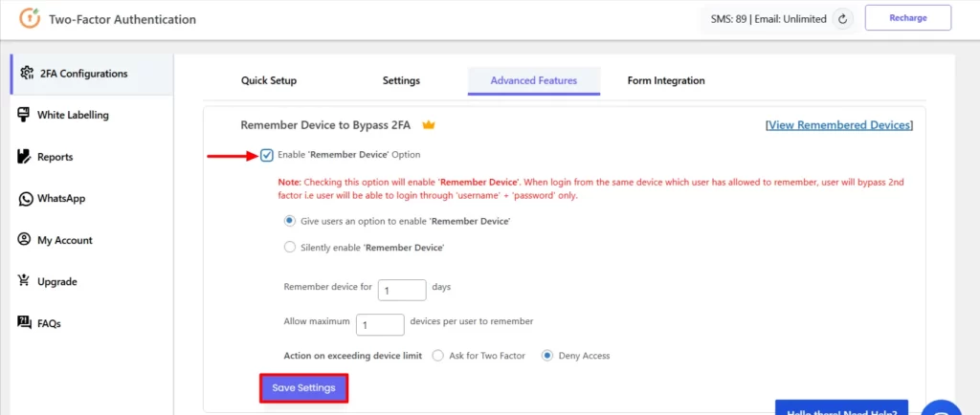
Task: Click the White Labelling paint roller icon
Action: click(24, 115)
